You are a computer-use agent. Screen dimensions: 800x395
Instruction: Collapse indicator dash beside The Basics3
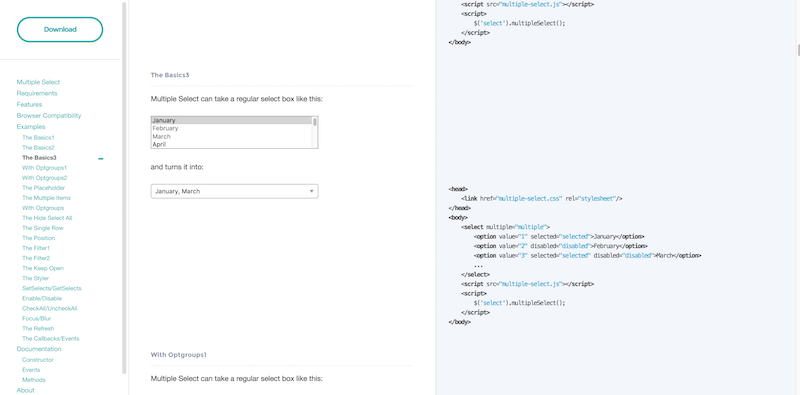[101, 159]
